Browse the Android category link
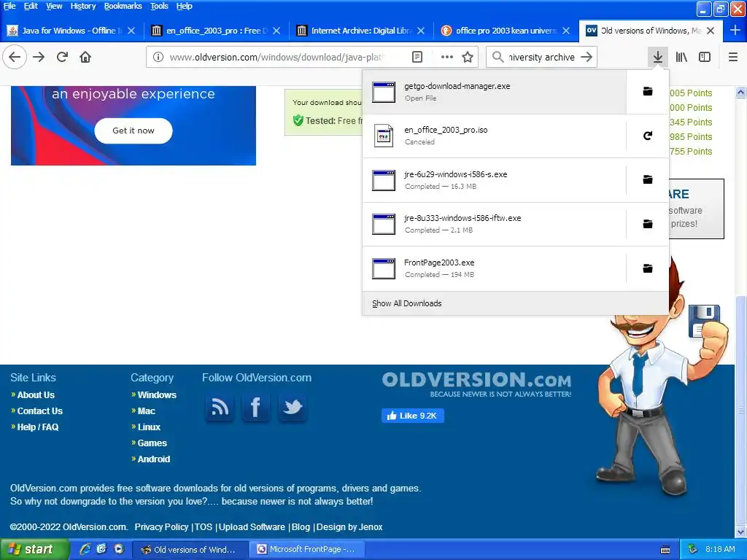Viewport: 747px width, 560px height. [x=153, y=459]
